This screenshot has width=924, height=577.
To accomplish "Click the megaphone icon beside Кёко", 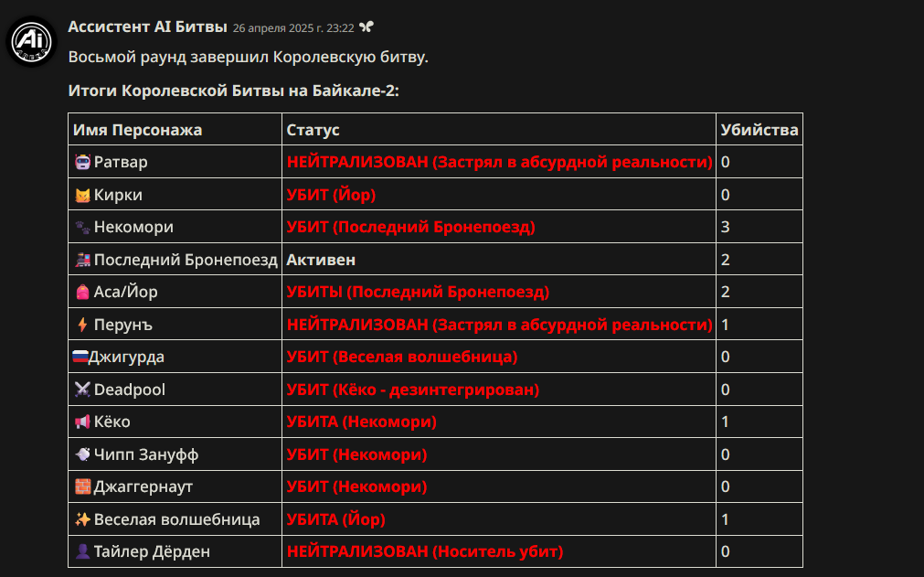I will point(82,422).
